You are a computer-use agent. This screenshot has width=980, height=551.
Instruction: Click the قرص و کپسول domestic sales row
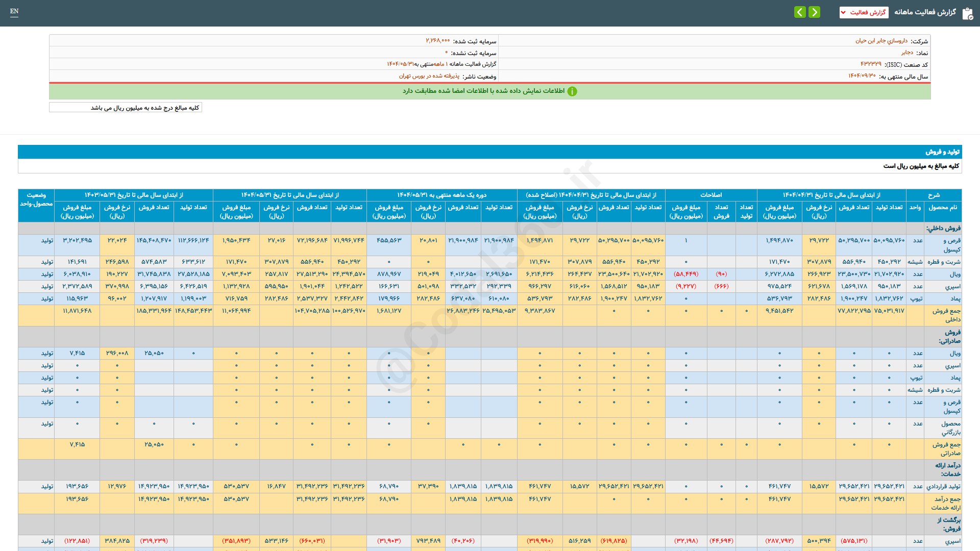951,245
